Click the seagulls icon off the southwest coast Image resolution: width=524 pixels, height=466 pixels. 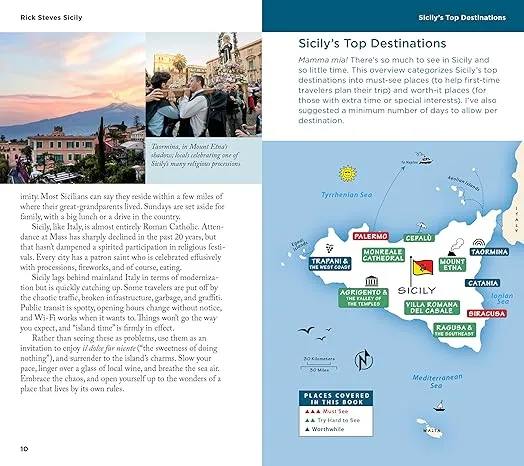click(314, 334)
